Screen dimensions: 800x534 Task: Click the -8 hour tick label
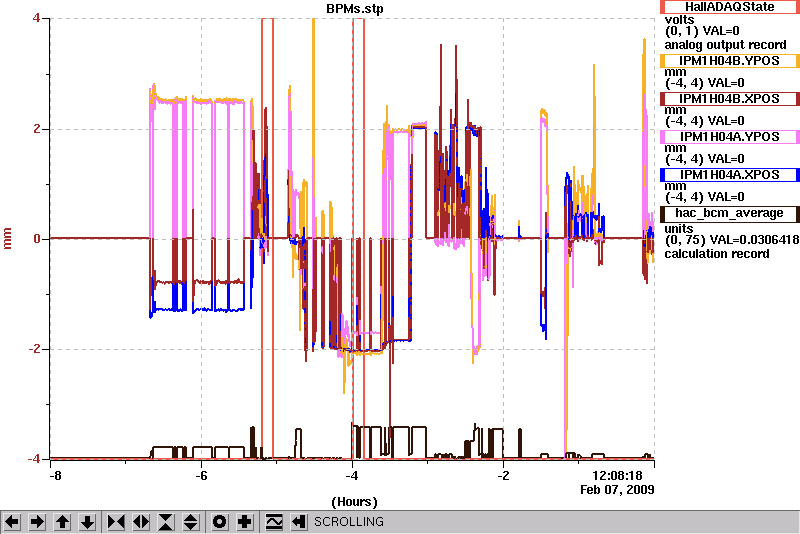(x=55, y=476)
